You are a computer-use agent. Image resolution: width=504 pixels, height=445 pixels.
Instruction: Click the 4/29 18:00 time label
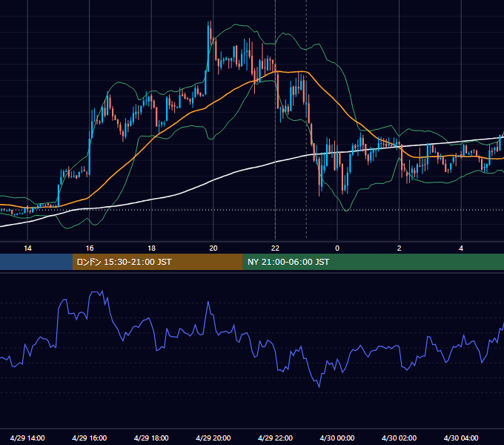tap(151, 438)
